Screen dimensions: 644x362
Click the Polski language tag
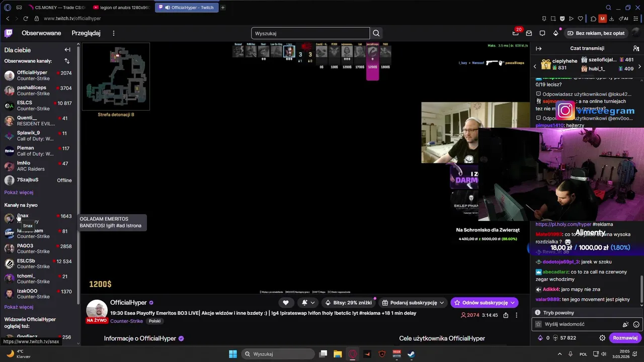click(x=154, y=321)
